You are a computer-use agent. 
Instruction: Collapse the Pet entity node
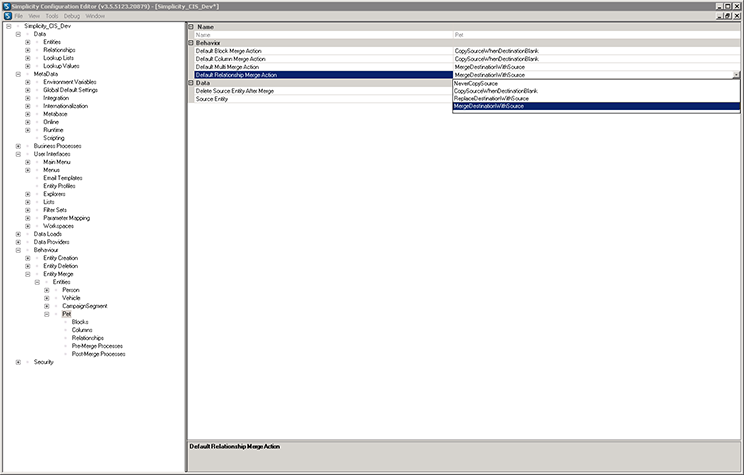(46, 314)
